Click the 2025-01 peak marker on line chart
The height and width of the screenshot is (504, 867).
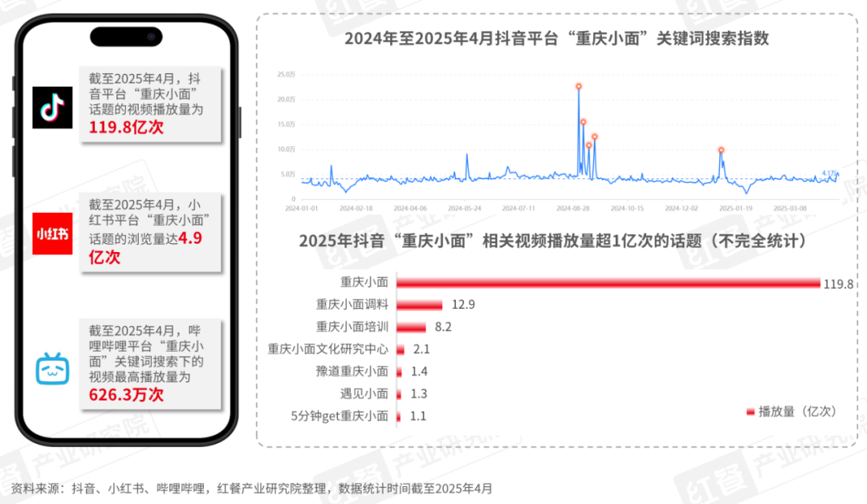coord(721,150)
